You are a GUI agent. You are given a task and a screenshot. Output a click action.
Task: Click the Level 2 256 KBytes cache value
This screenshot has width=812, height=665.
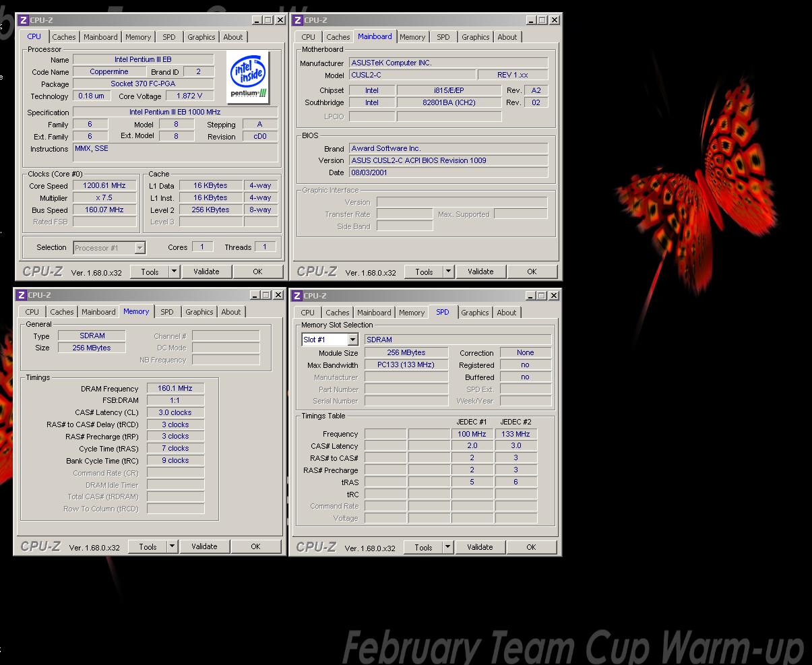210,210
